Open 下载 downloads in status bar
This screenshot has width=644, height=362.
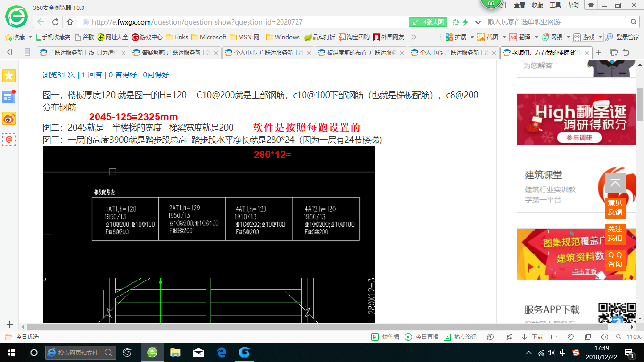[532, 337]
